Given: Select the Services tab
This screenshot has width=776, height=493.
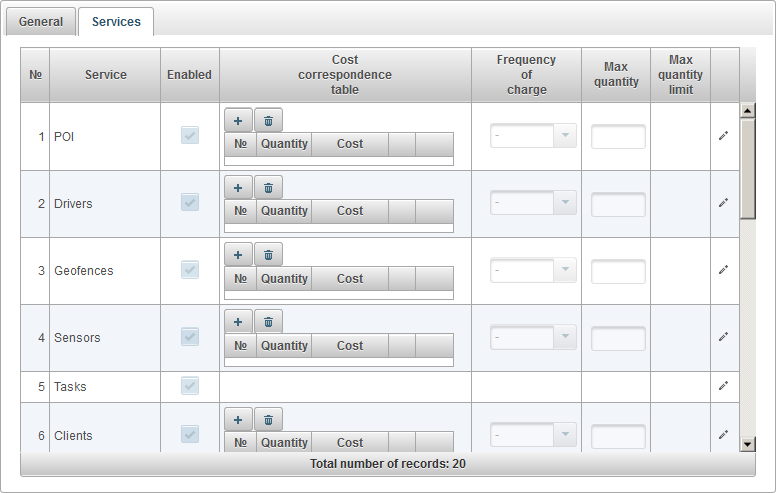Looking at the screenshot, I should 116,22.
